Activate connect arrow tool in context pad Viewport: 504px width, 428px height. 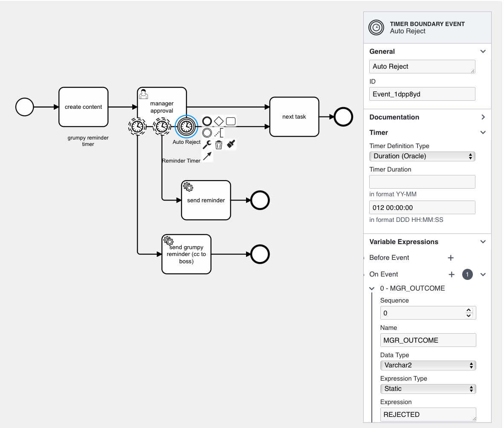207,156
